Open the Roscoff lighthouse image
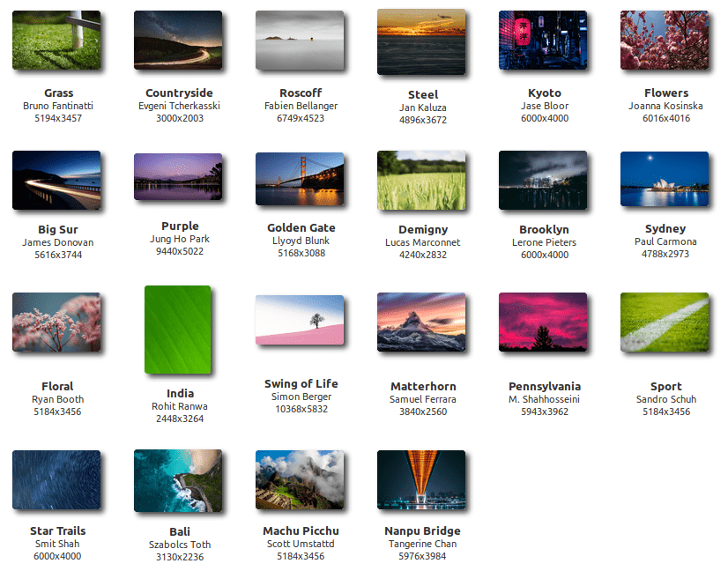The height and width of the screenshot is (571, 728). click(x=301, y=40)
